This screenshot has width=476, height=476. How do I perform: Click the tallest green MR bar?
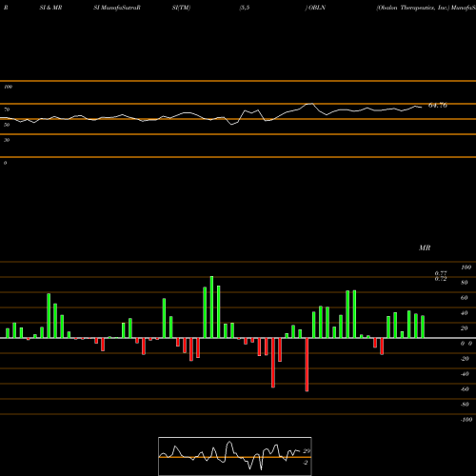tap(211, 307)
